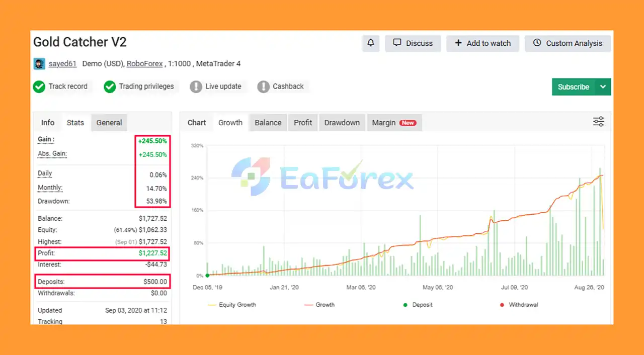Click the Discuss button

pyautogui.click(x=413, y=43)
